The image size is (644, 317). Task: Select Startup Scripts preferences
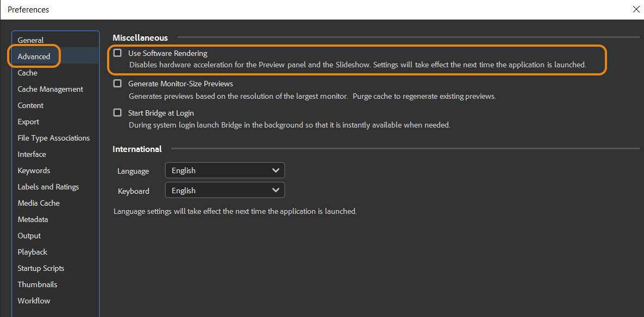(x=41, y=268)
